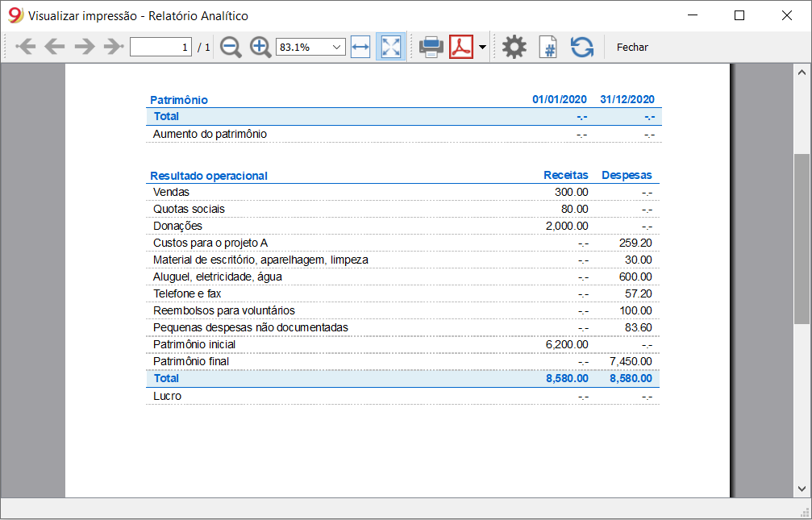Click the zoom out magnifier

(x=231, y=47)
